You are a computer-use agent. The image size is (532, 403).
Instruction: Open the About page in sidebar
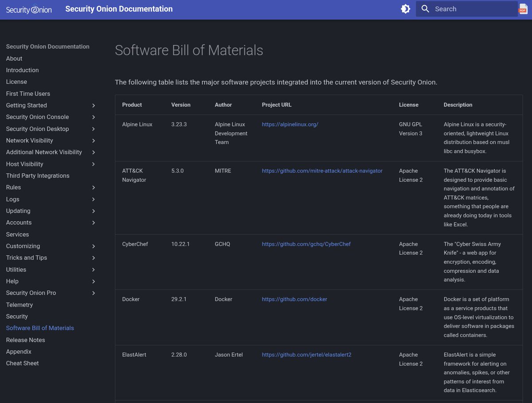pyautogui.click(x=14, y=59)
